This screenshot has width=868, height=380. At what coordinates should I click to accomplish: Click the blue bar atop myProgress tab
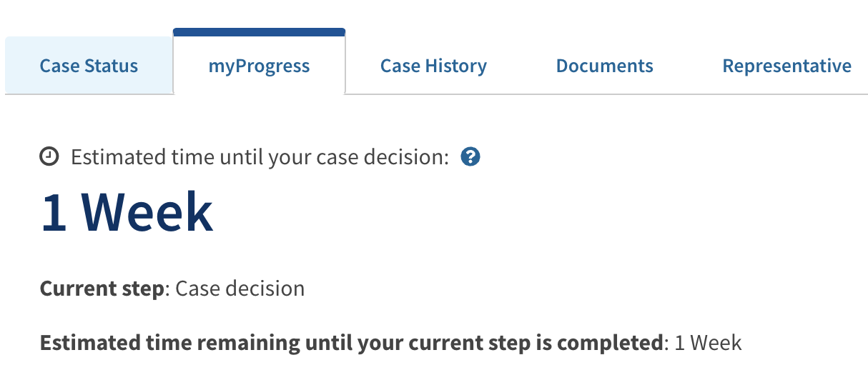tap(259, 32)
